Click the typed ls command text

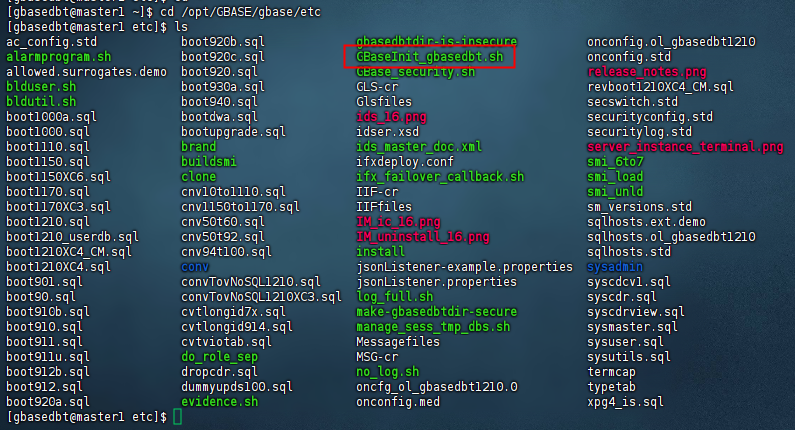point(181,27)
